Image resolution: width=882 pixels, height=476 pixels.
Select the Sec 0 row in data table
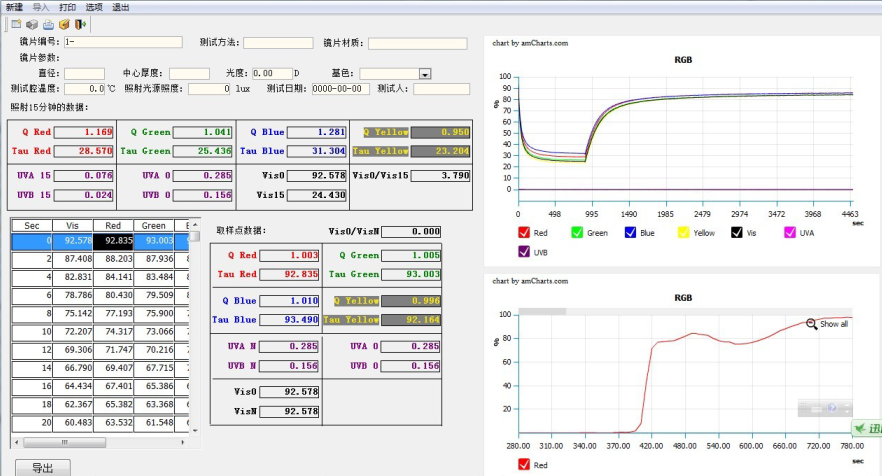(30, 241)
